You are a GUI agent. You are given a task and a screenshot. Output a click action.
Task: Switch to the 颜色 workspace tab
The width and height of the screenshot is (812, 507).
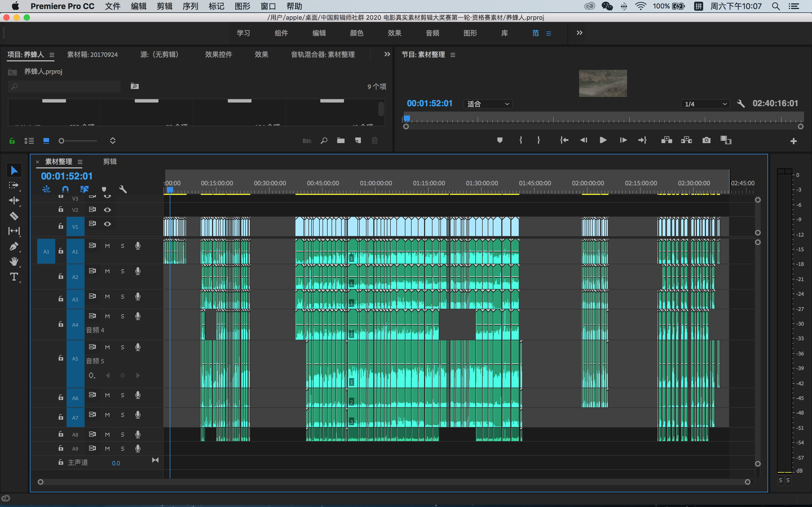(356, 33)
